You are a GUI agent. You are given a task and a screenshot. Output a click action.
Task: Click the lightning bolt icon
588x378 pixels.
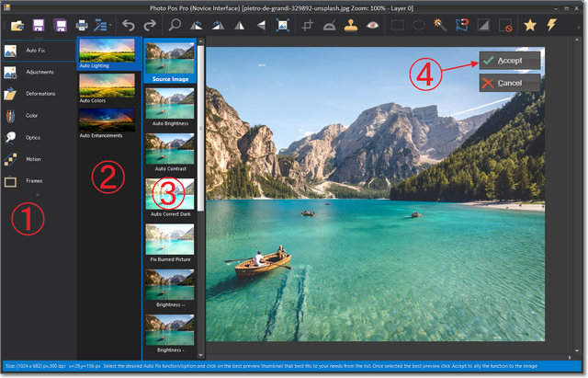coord(551,26)
